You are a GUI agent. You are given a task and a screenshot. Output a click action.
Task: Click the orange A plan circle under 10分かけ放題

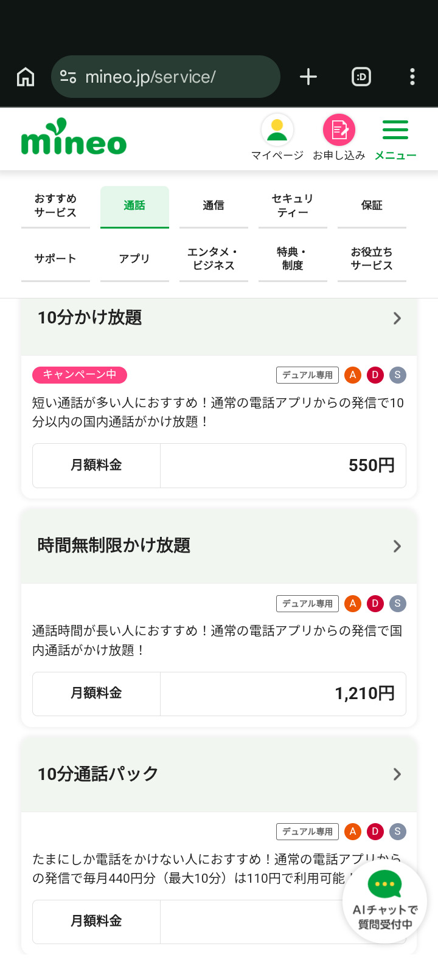(353, 375)
